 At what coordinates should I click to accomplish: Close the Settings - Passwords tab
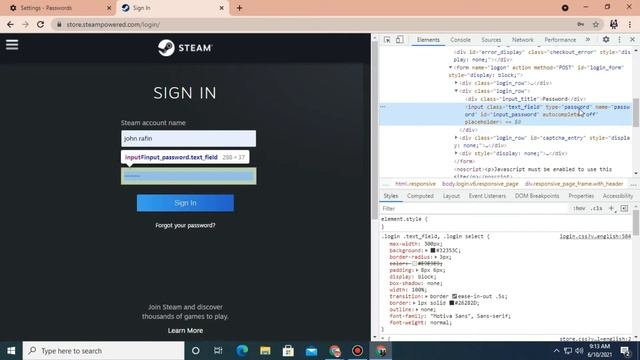[109, 8]
